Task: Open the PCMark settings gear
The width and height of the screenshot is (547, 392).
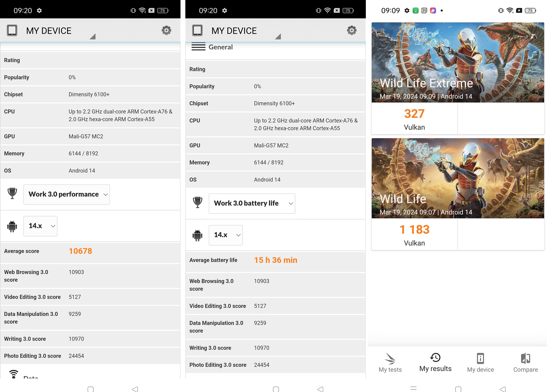Action: click(166, 30)
